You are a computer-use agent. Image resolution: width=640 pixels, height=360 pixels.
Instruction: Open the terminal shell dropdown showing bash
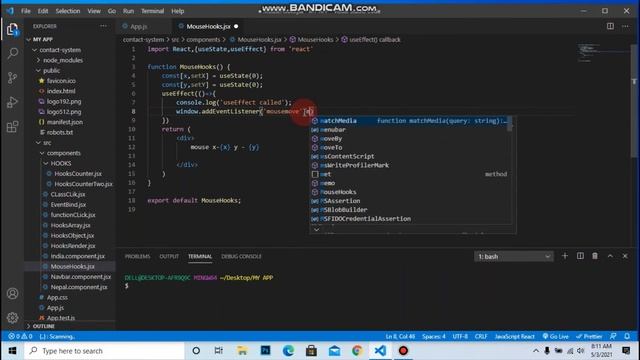513,256
